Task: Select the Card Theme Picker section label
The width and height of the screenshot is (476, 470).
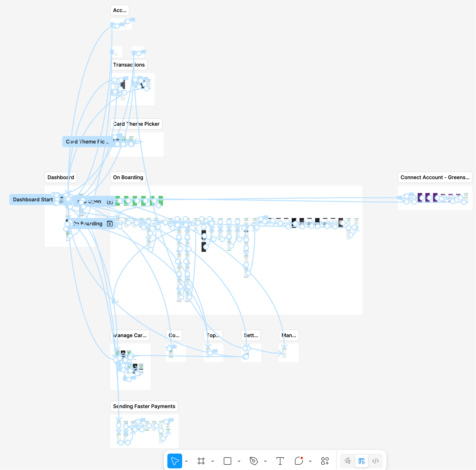Action: click(136, 124)
